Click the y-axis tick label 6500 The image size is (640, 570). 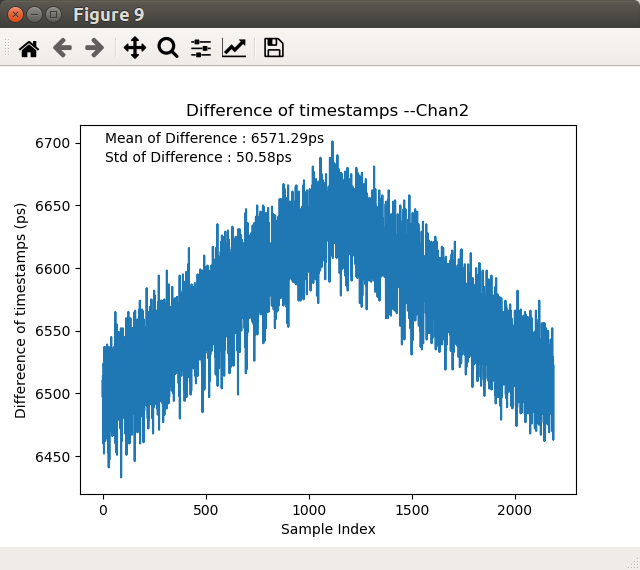(53, 394)
